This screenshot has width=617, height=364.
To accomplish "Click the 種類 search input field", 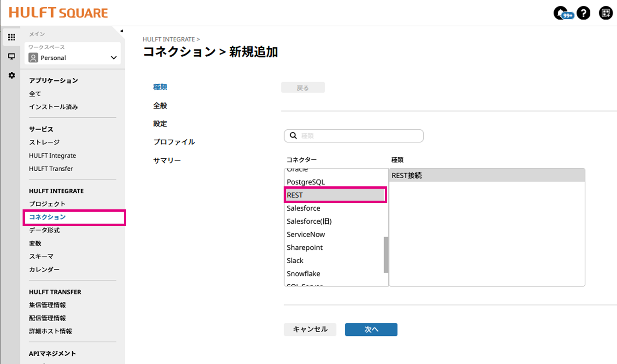I will tap(359, 136).
